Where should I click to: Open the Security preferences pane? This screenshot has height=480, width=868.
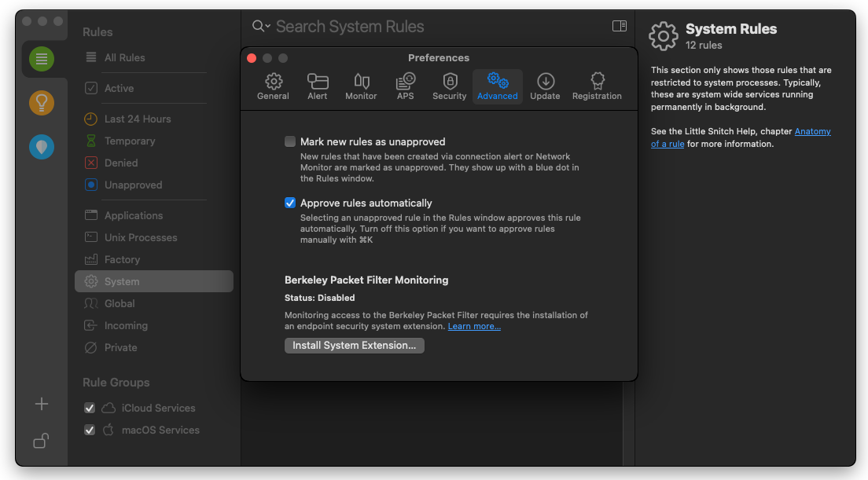(x=449, y=86)
